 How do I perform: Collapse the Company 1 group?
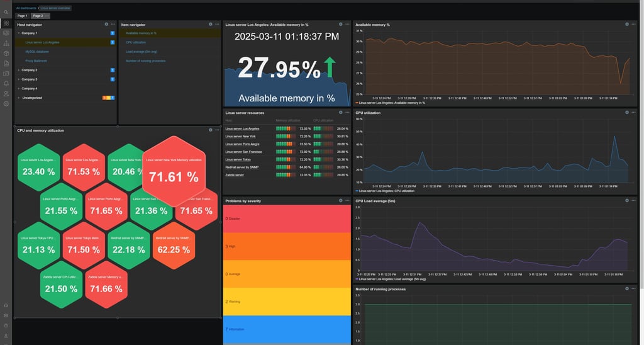[18, 33]
